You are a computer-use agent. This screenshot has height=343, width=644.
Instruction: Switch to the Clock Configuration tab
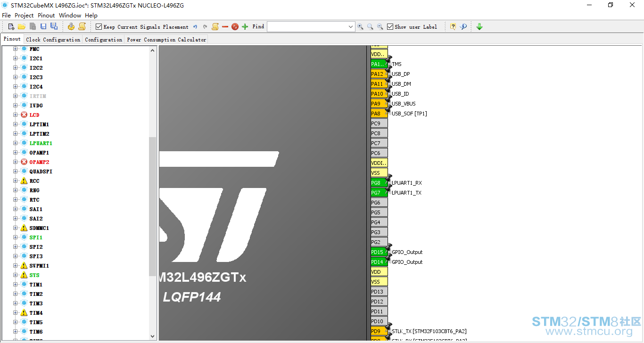(53, 40)
